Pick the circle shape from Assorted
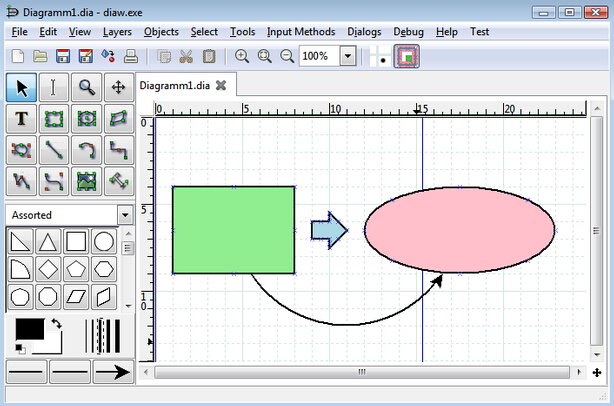This screenshot has width=614, height=406. (x=104, y=242)
